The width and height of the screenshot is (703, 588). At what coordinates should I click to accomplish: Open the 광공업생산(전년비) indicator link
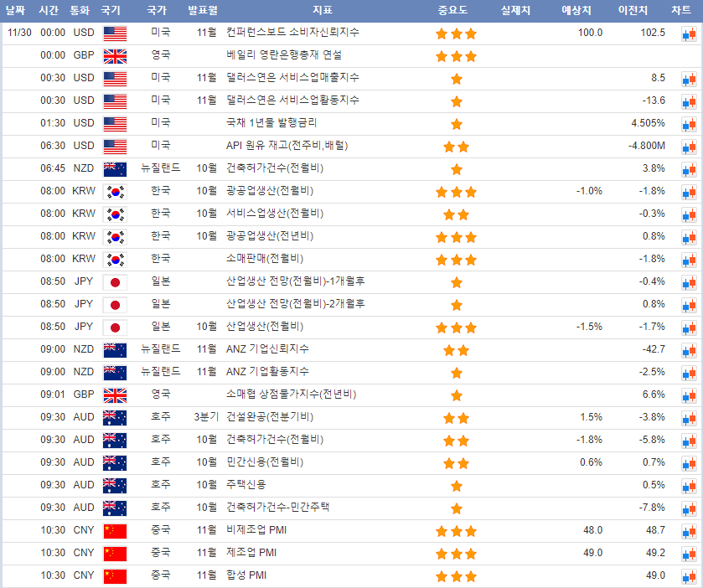click(264, 236)
